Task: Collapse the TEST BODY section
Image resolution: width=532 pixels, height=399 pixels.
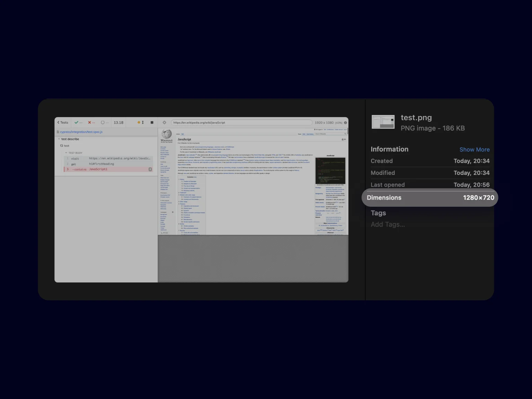Action: click(x=66, y=153)
